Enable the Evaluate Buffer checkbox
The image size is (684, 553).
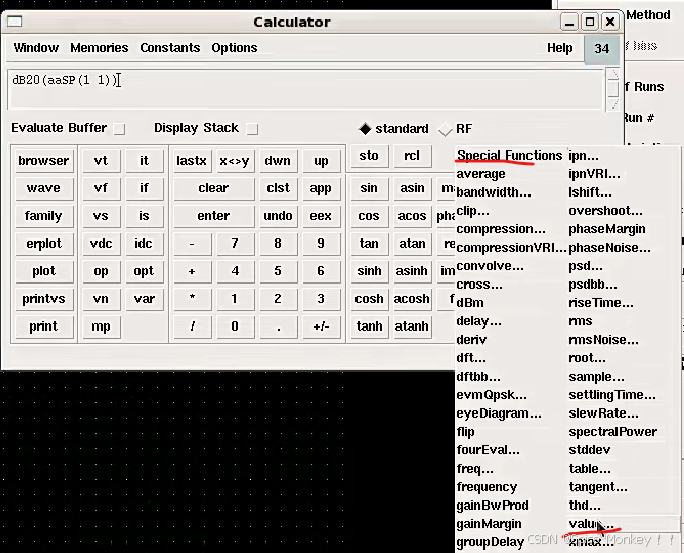pyautogui.click(x=119, y=129)
